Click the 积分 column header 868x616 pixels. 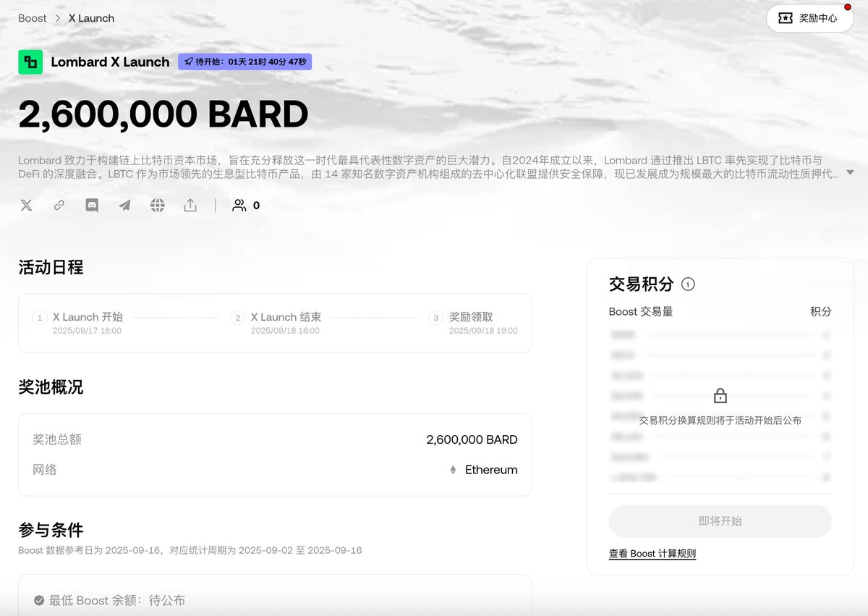(x=821, y=311)
